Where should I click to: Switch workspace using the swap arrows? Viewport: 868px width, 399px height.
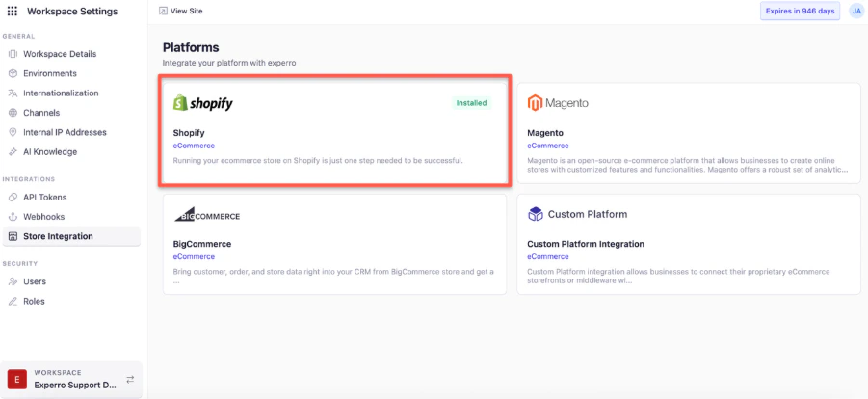pyautogui.click(x=130, y=380)
